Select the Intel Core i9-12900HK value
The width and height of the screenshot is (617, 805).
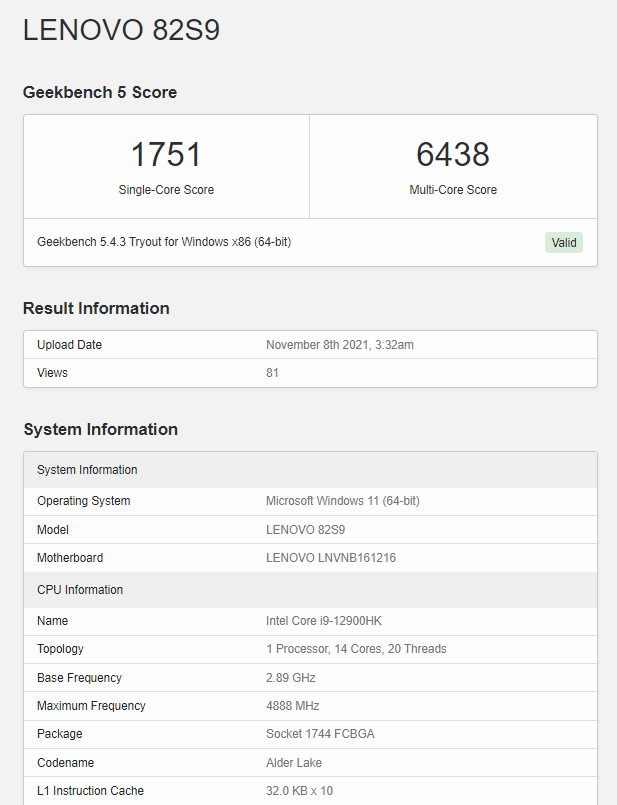tap(324, 621)
